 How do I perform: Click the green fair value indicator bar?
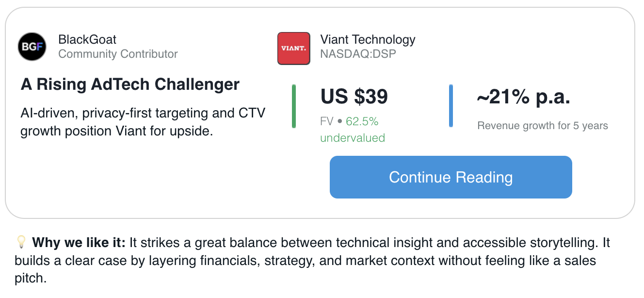(x=294, y=106)
